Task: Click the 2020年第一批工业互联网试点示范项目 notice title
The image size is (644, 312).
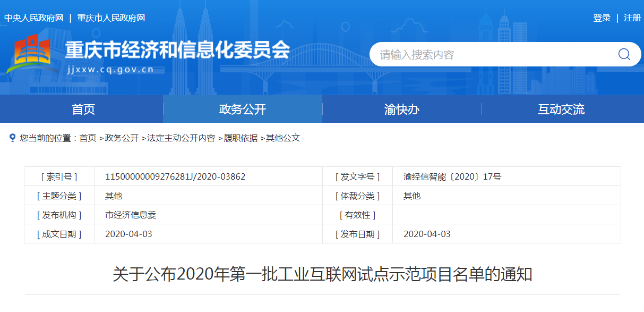Action: [322, 276]
